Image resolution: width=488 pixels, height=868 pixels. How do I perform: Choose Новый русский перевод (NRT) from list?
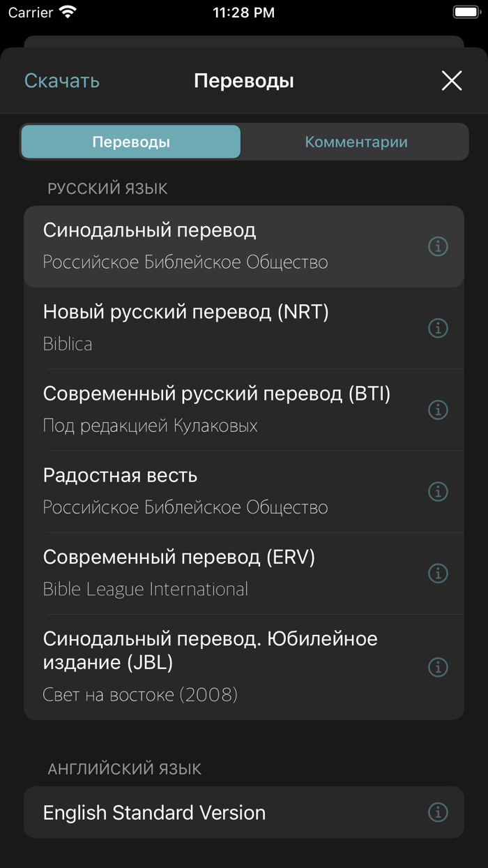point(209,328)
